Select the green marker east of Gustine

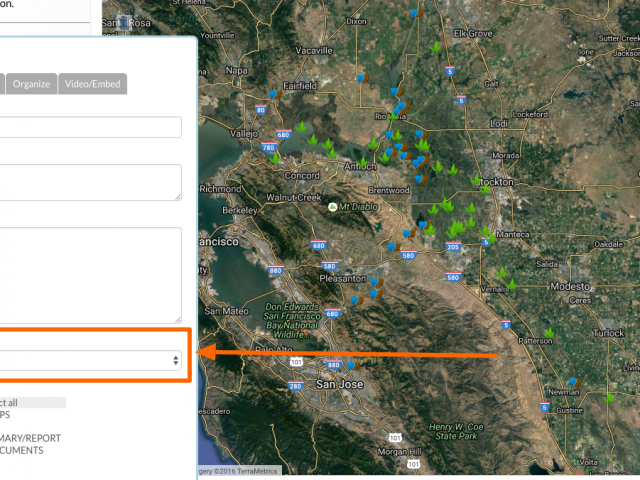click(609, 397)
